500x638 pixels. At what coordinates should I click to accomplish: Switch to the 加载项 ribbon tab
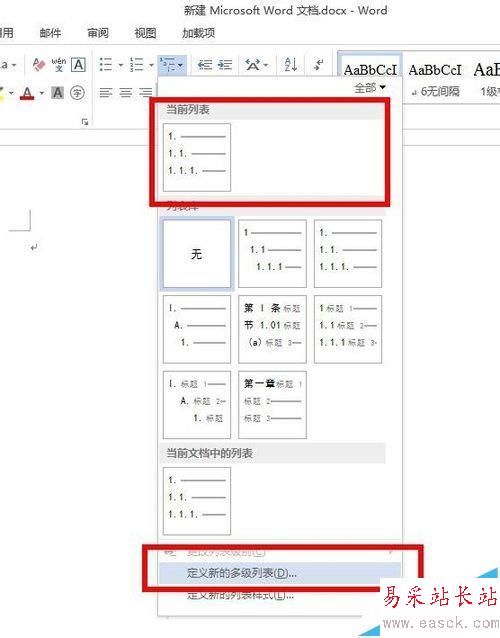(199, 33)
